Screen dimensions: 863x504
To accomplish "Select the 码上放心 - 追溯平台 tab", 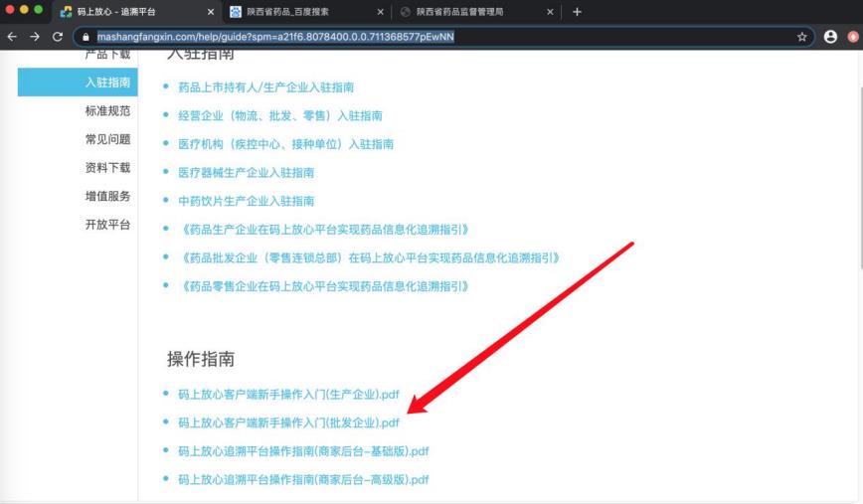I will [136, 12].
